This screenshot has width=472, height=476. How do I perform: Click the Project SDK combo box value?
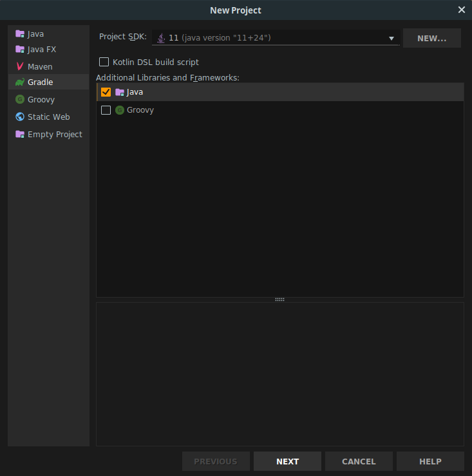(219, 38)
